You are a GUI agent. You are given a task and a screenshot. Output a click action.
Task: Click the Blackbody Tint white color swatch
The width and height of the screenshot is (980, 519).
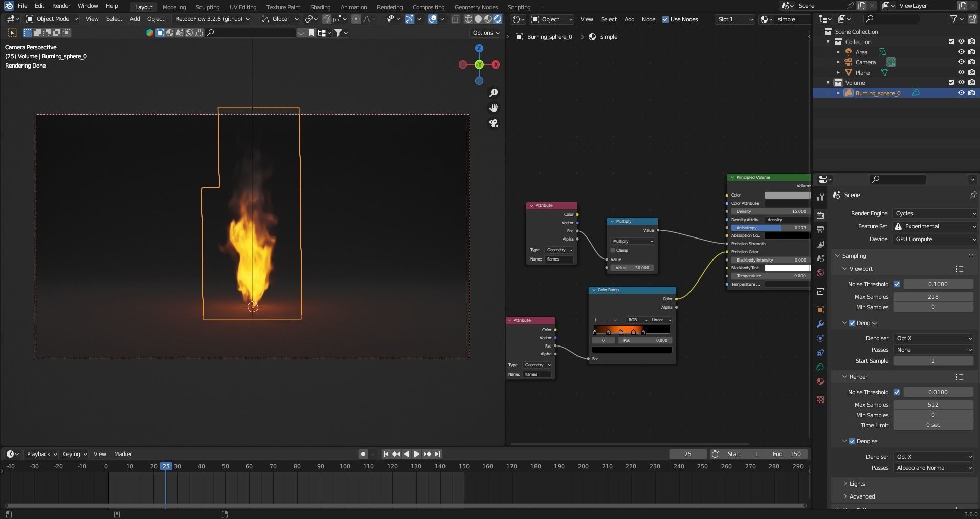tap(787, 268)
